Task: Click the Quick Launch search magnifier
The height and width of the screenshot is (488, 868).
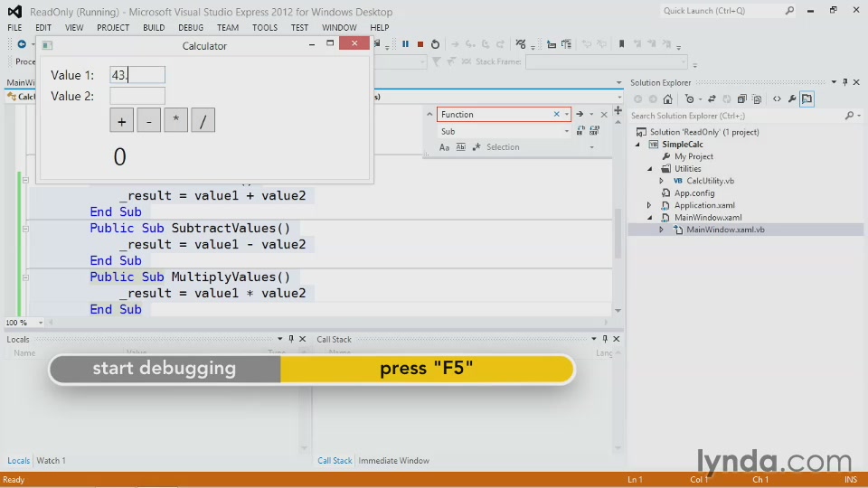Action: click(x=789, y=11)
